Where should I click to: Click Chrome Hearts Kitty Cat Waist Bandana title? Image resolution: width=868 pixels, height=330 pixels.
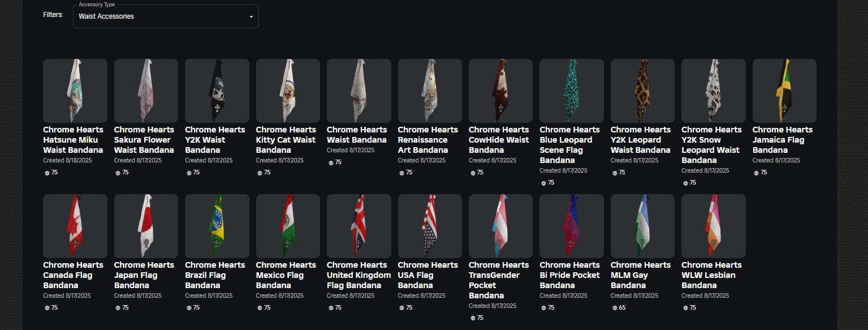point(286,140)
